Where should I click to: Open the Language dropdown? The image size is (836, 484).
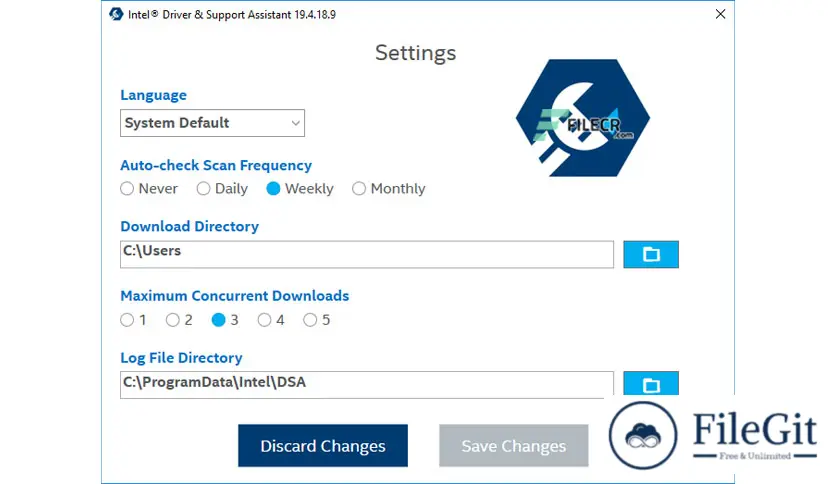[x=212, y=123]
